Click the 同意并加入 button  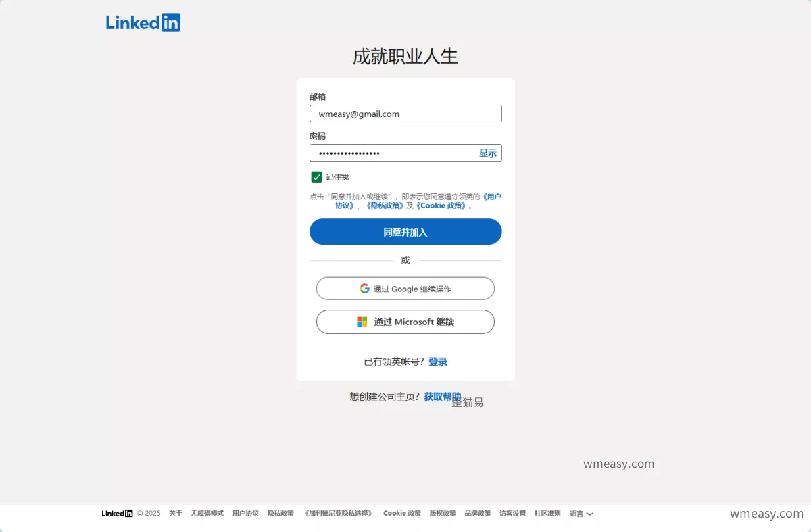click(x=405, y=232)
